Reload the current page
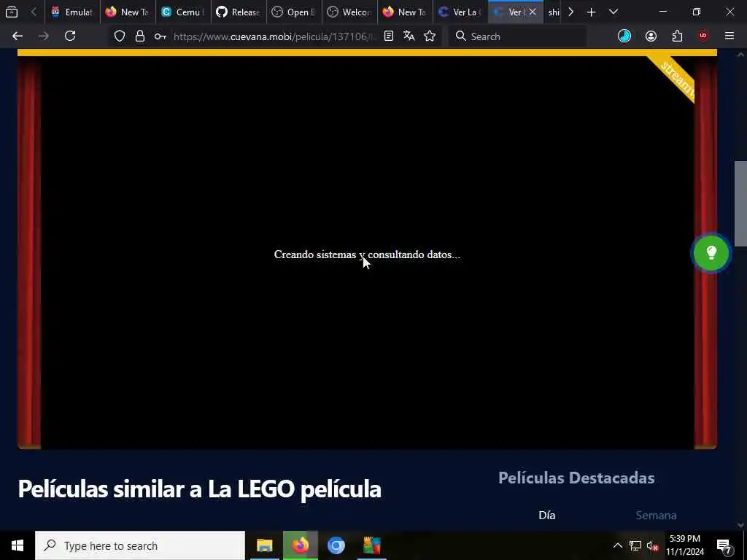This screenshot has width=747, height=560. 70,36
